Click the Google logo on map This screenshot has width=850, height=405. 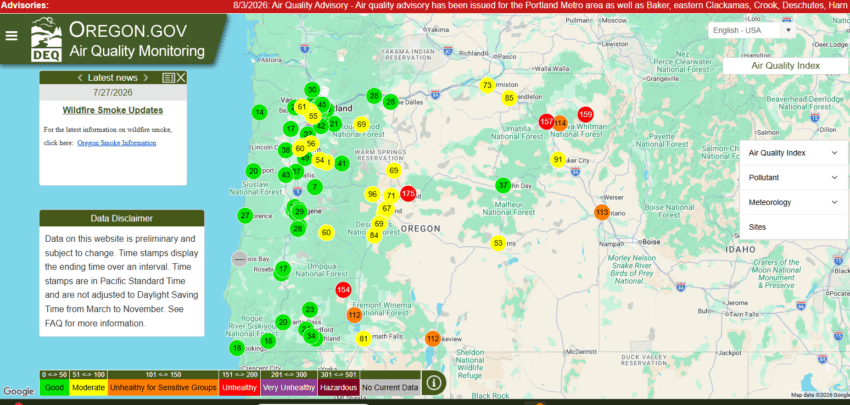[x=18, y=391]
